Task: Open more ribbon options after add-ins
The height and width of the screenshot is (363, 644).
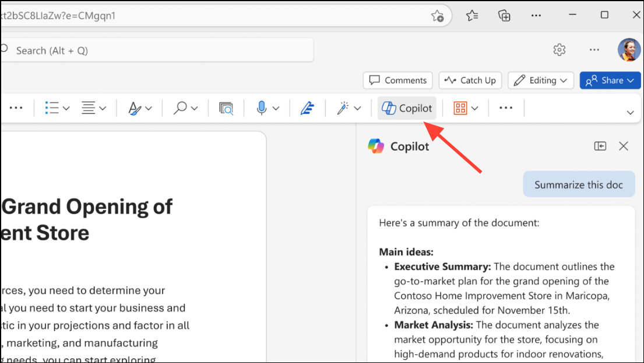Action: tap(506, 108)
